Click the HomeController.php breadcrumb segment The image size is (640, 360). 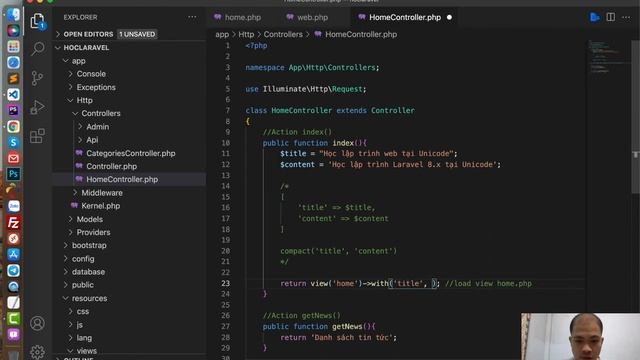(361, 35)
